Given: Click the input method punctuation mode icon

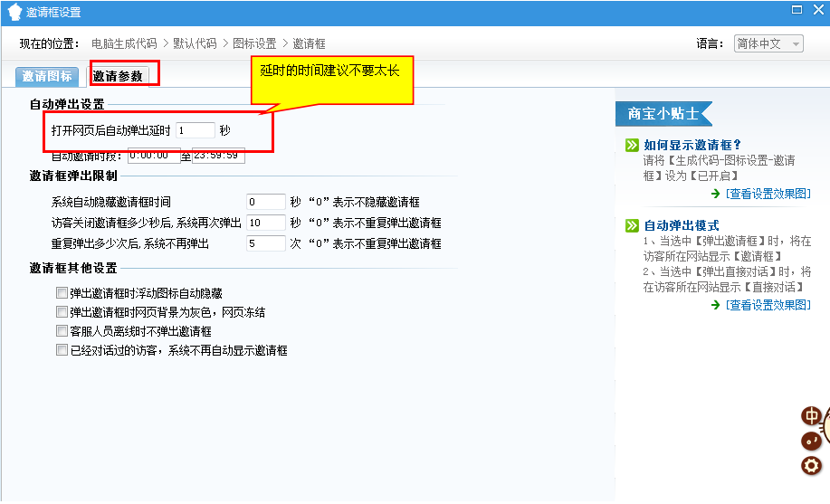Looking at the screenshot, I should pos(812,441).
